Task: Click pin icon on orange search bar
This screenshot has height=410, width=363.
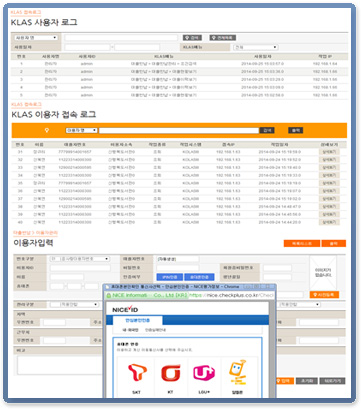Action: [x=47, y=130]
